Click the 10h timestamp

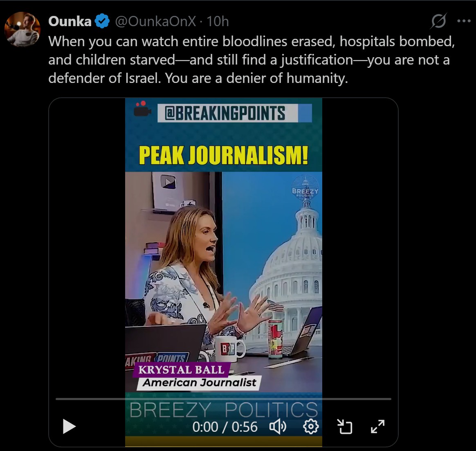pos(218,21)
